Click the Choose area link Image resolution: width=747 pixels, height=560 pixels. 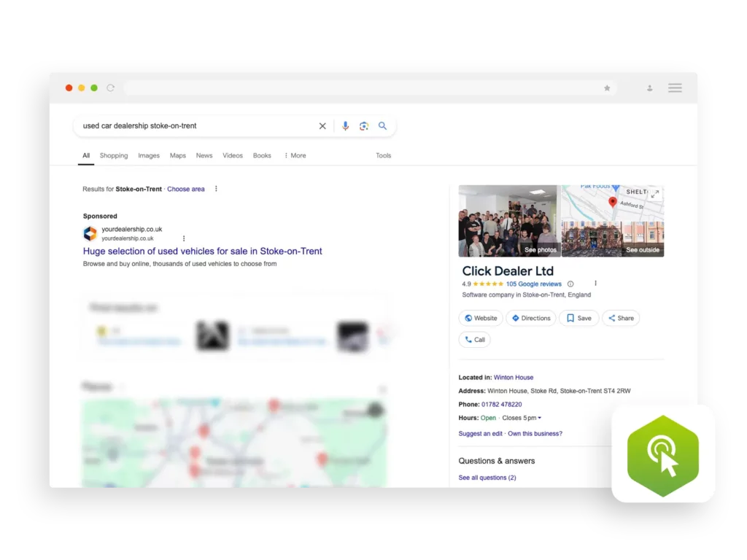click(186, 189)
